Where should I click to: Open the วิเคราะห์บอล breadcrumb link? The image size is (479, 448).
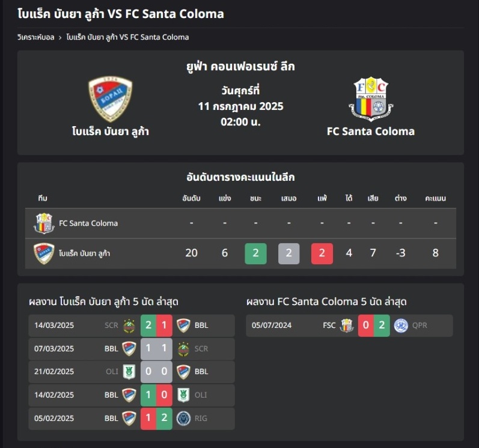click(x=35, y=37)
